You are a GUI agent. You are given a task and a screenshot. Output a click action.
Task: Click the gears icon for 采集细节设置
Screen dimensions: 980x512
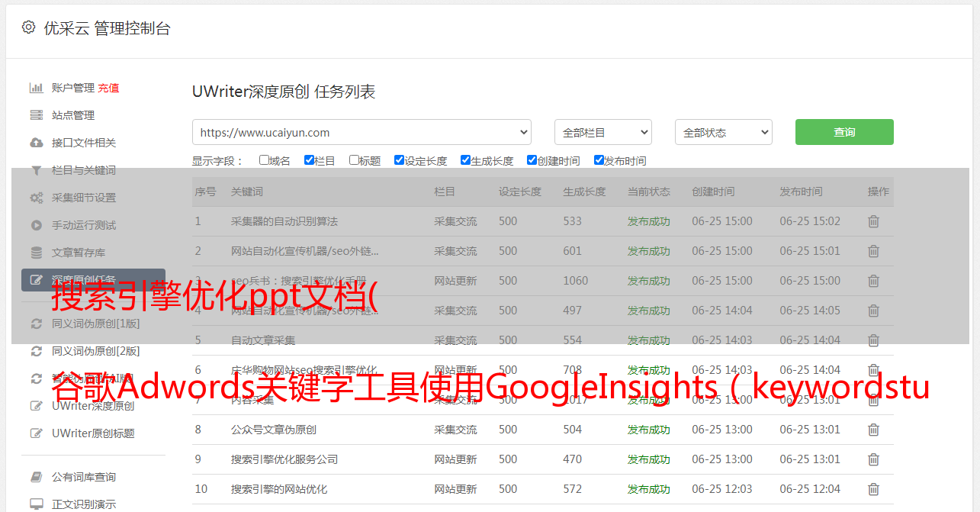point(36,198)
